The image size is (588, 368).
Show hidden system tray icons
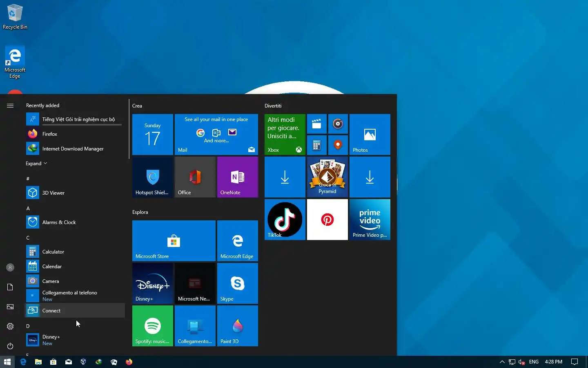(x=502, y=362)
